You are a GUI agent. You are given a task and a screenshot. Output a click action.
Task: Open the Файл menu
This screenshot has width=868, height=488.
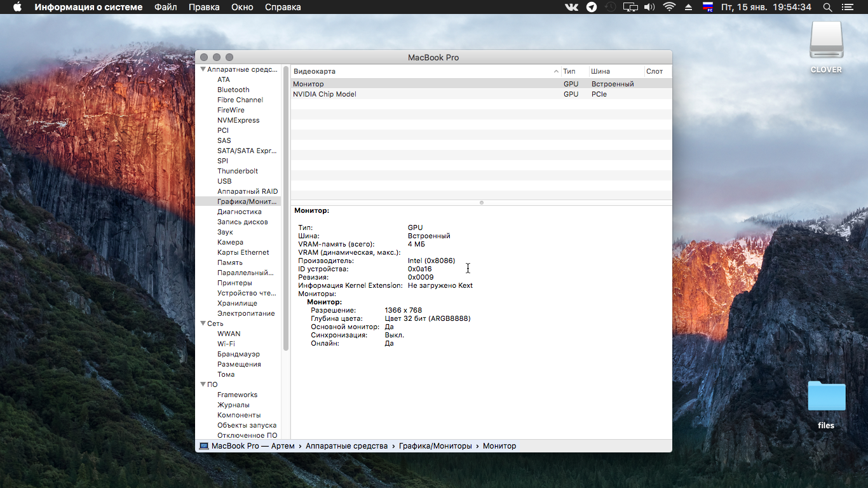pyautogui.click(x=166, y=7)
